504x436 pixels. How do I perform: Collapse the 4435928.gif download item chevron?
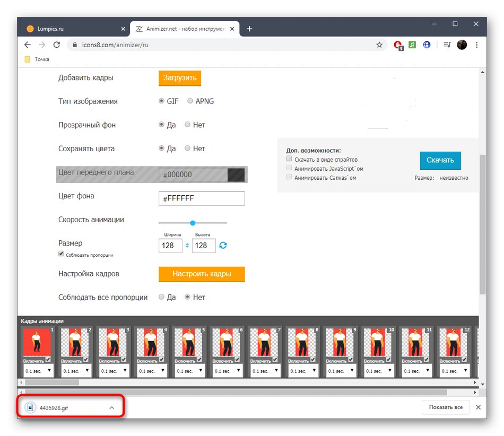pyautogui.click(x=111, y=407)
